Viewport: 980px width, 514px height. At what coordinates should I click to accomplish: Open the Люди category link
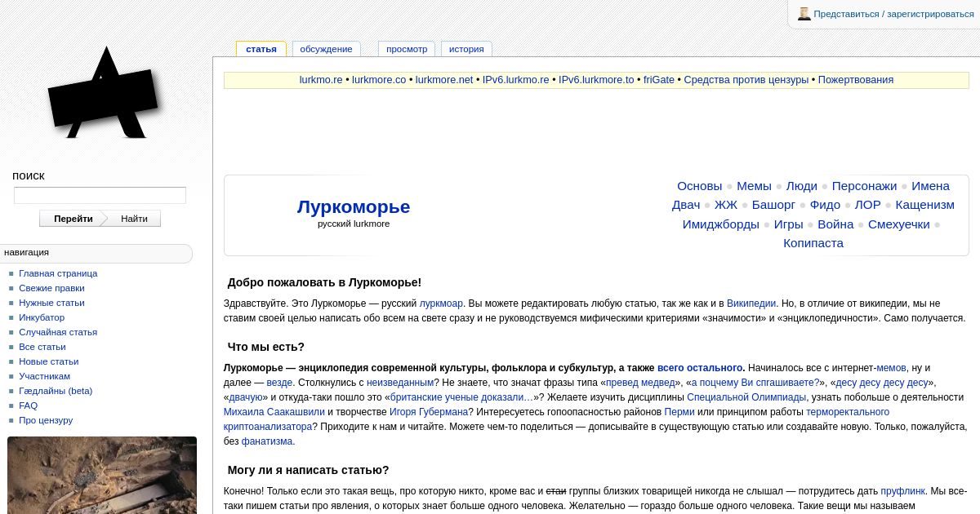click(802, 186)
